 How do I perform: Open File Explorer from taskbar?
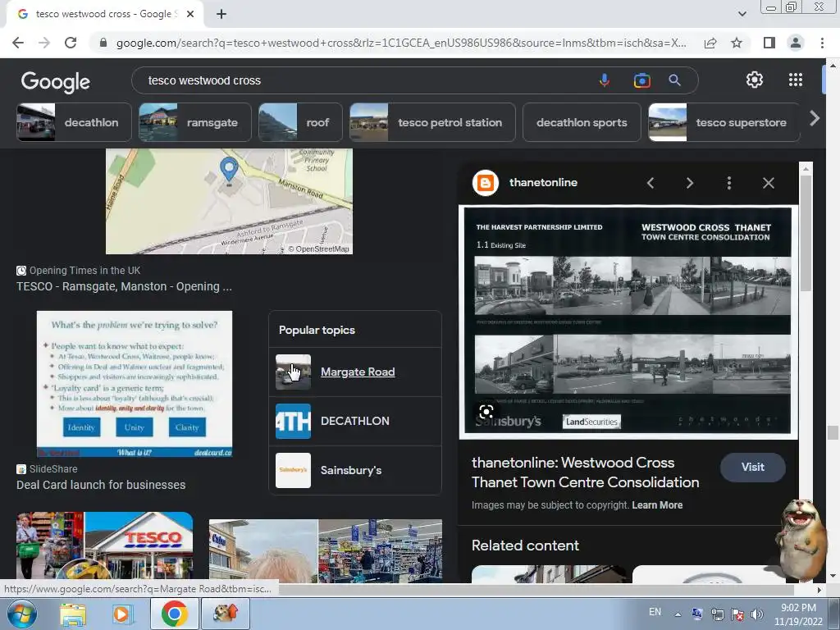(x=73, y=614)
